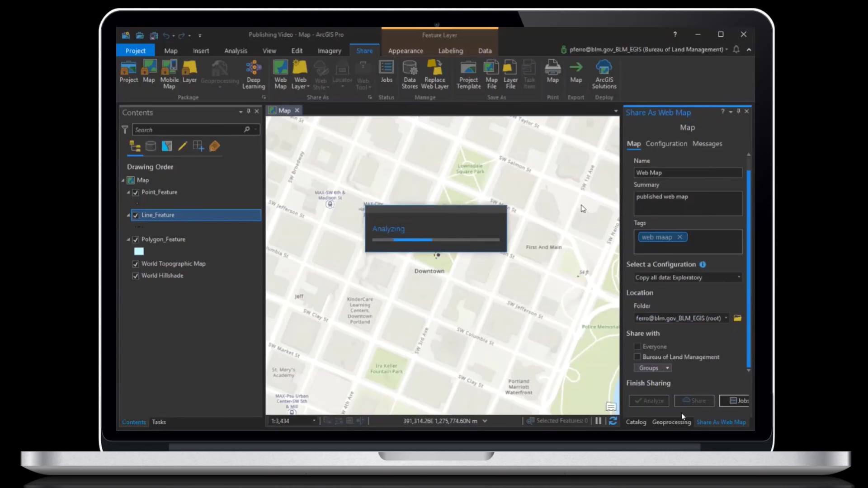Click Project Template save icon

[468, 75]
